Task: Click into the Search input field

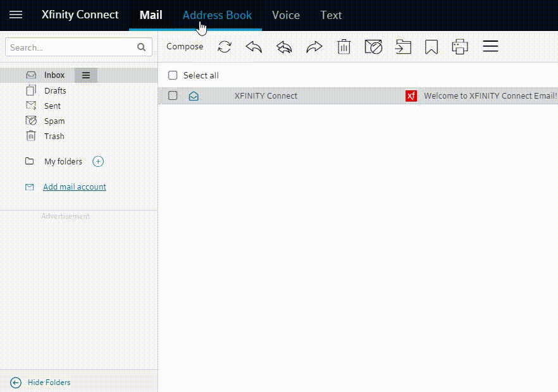Action: pos(71,47)
